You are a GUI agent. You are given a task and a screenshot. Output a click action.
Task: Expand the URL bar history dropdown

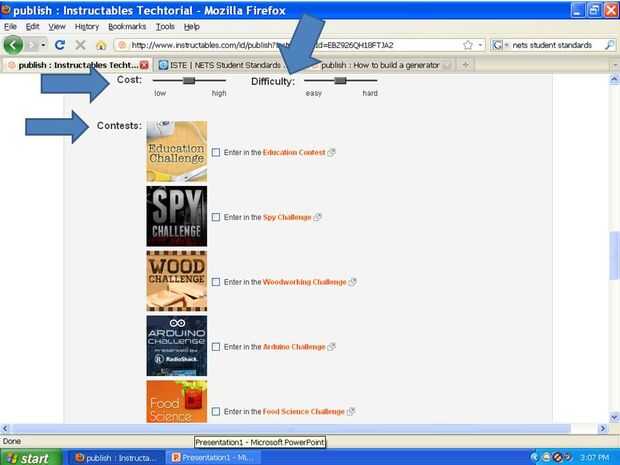point(480,45)
